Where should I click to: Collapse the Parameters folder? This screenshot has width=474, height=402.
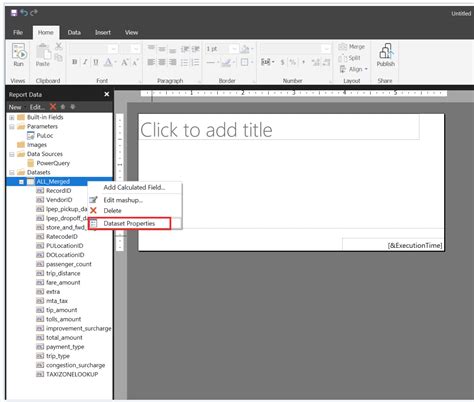tap(12, 127)
